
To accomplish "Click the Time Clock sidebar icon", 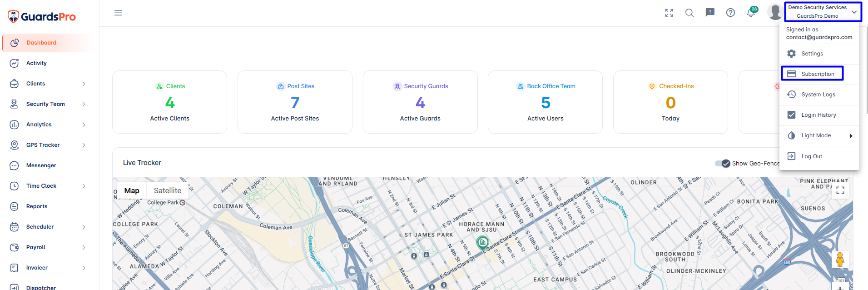I will click(15, 186).
